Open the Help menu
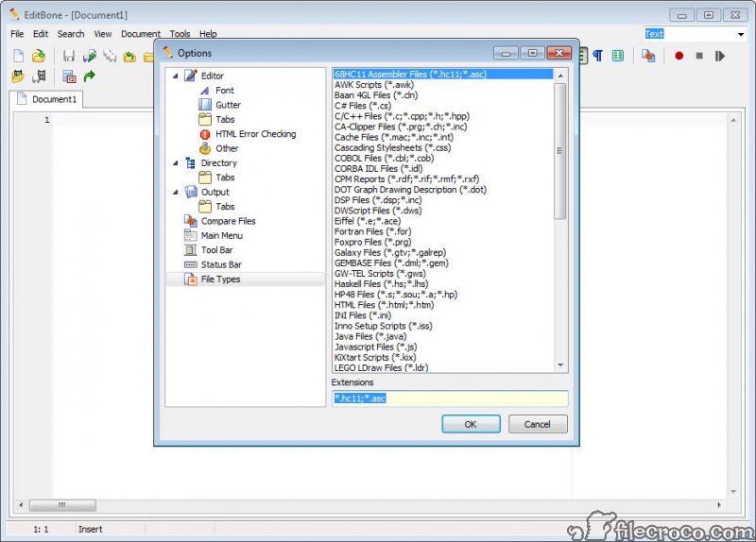Viewport: 756px width, 542px height. click(x=208, y=34)
